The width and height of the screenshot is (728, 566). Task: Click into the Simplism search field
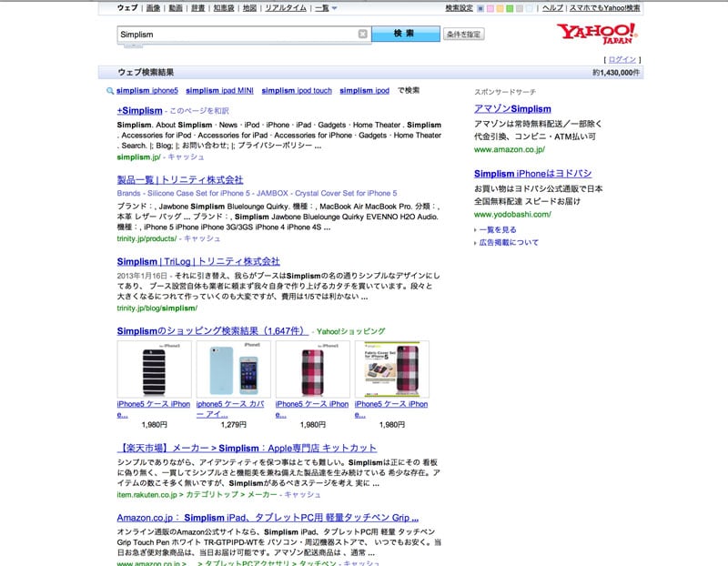tap(237, 34)
